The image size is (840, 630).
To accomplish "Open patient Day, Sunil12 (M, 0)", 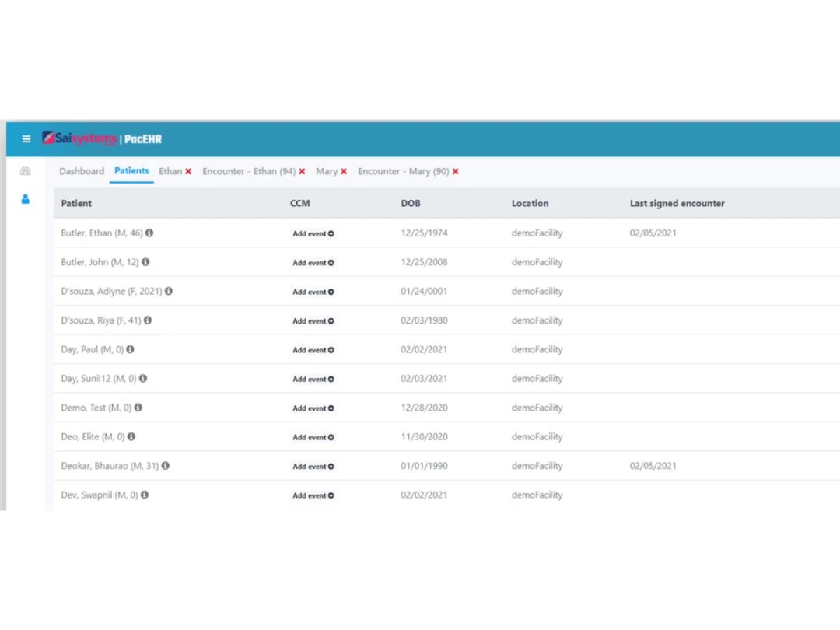I will click(x=99, y=378).
